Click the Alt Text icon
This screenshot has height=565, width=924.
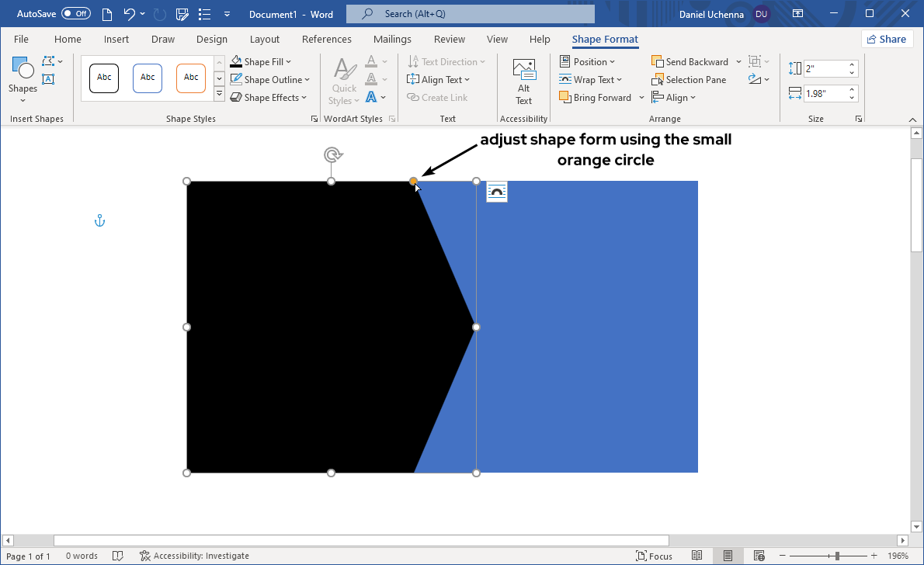523,81
